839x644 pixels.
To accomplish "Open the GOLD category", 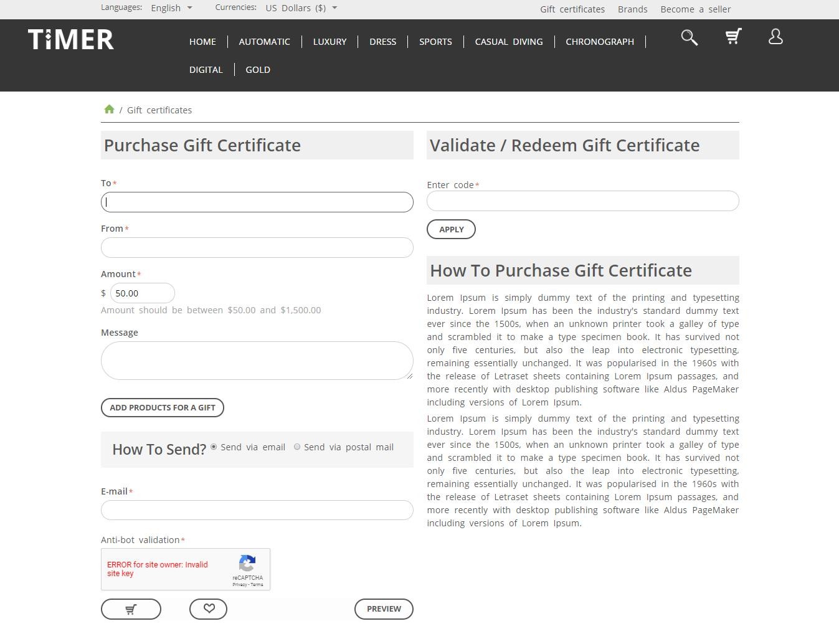I will 258,70.
